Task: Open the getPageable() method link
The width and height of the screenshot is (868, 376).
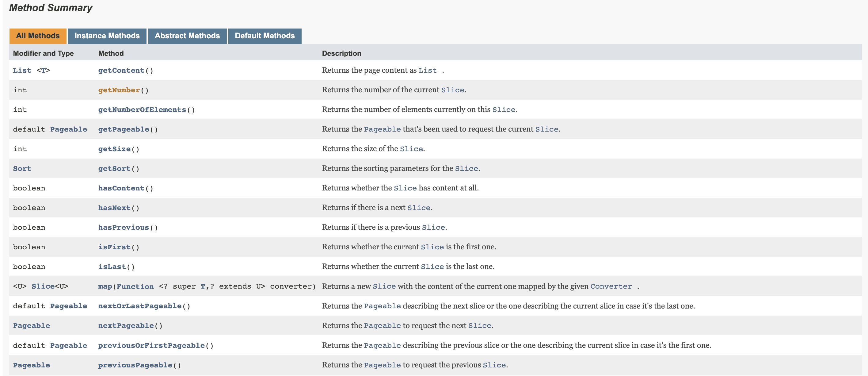Action: click(123, 129)
